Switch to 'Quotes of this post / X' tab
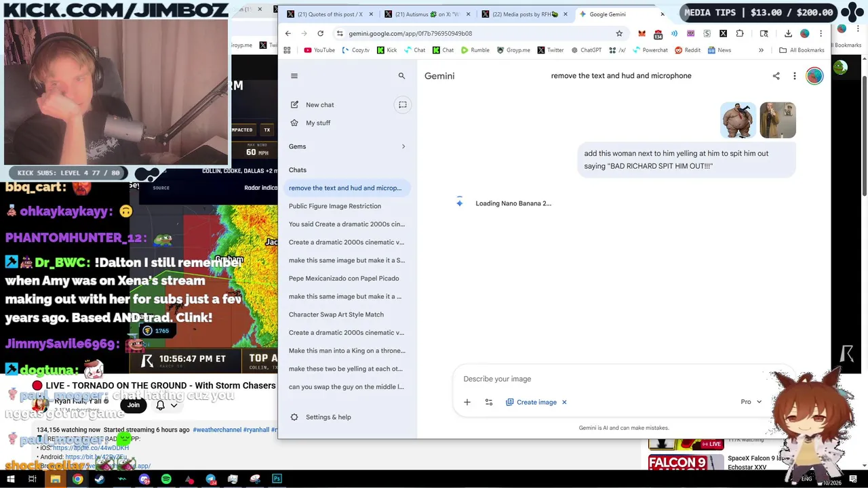 click(x=330, y=14)
